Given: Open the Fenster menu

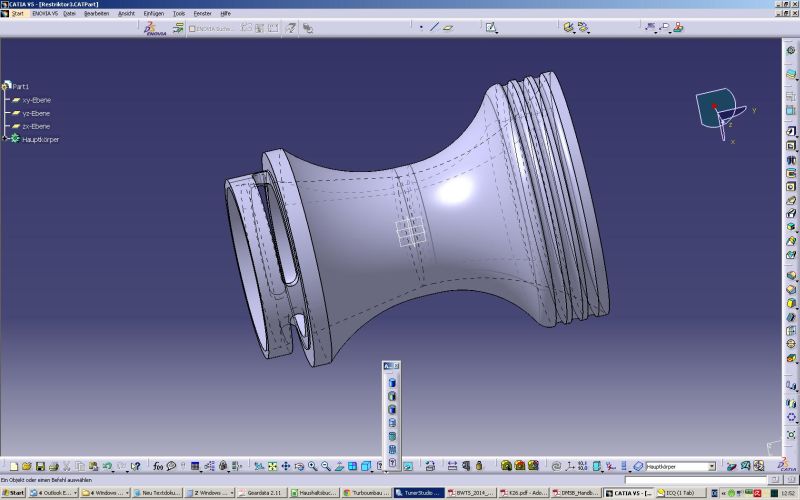Looking at the screenshot, I should pos(202,13).
